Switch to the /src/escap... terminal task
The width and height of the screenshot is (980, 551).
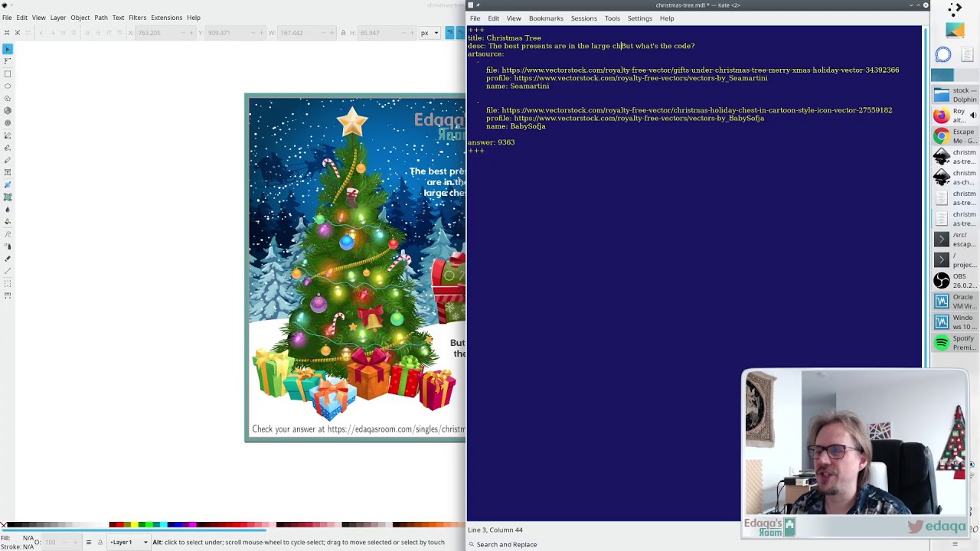tap(955, 240)
